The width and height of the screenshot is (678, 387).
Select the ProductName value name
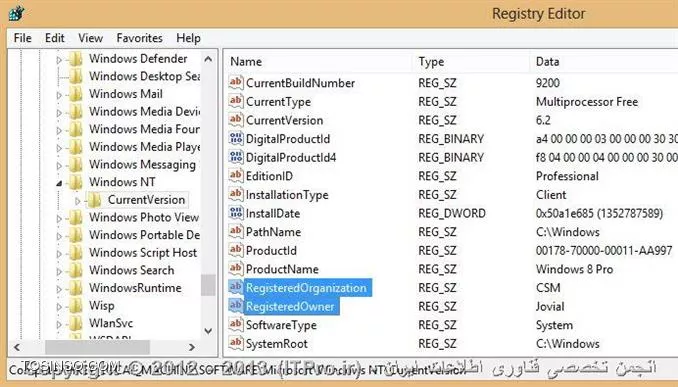click(x=282, y=269)
